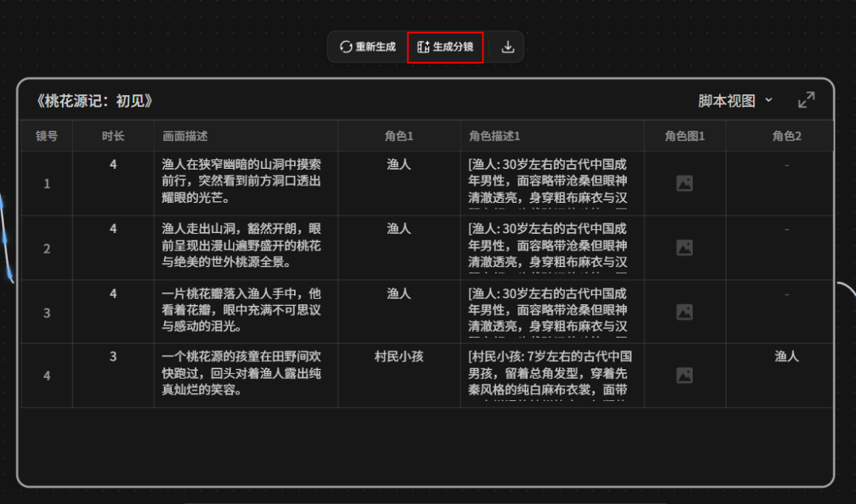This screenshot has width=856, height=504.
Task: Click the character image placeholder in shot 1
Action: click(x=686, y=182)
